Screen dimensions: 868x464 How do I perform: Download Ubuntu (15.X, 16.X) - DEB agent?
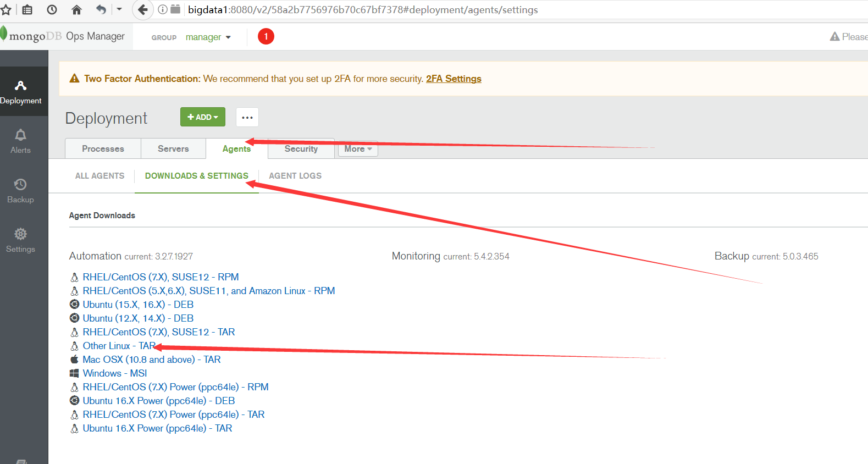(138, 305)
